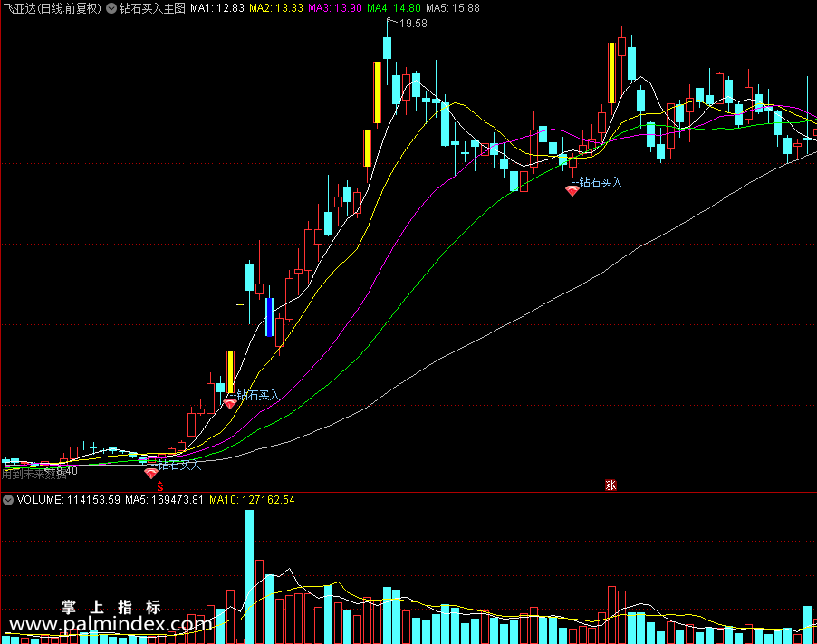Click the 钻石买入 label near the second peak
Image resolution: width=817 pixels, height=644 pixels.
tap(601, 182)
